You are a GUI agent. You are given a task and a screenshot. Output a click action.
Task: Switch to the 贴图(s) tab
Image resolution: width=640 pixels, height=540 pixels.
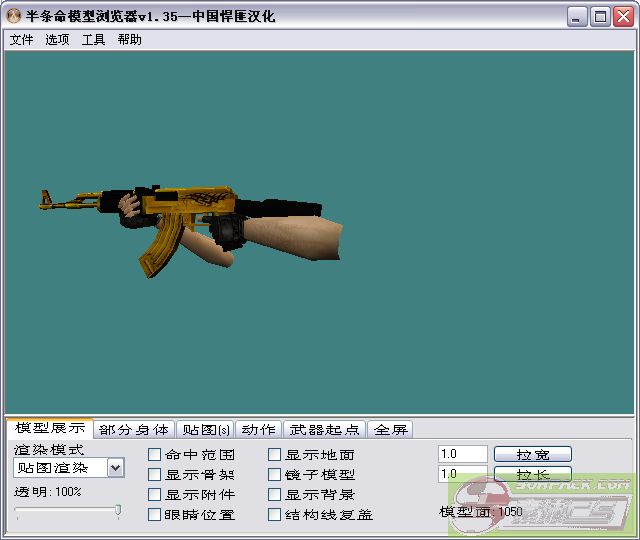pos(206,430)
